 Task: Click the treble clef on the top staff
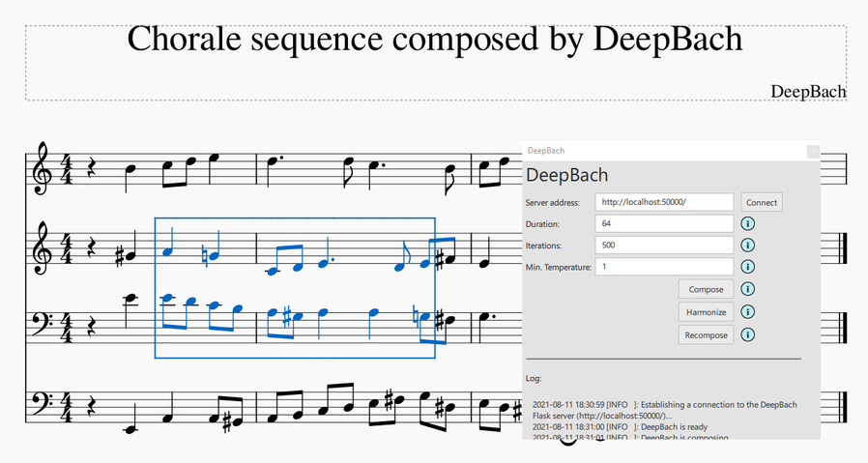[43, 166]
